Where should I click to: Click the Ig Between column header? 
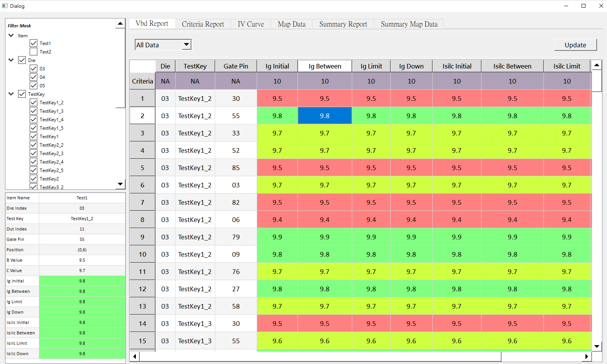point(325,66)
